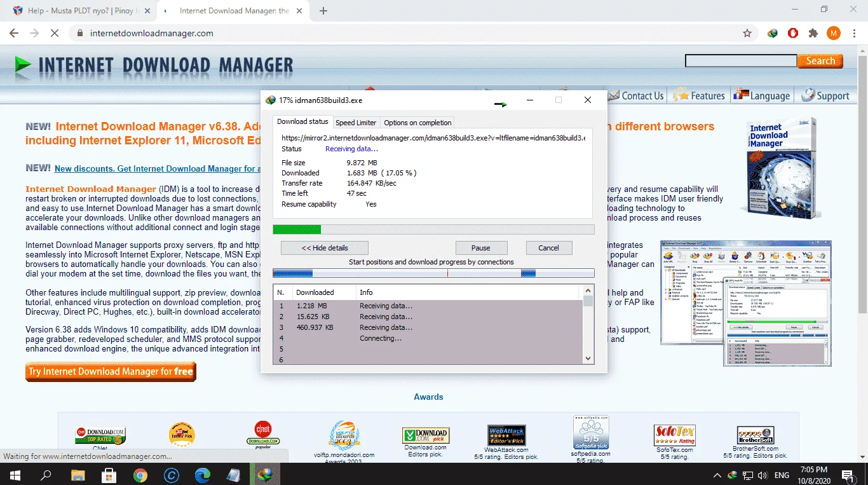Click the green overall download progress bar

[x=433, y=229]
